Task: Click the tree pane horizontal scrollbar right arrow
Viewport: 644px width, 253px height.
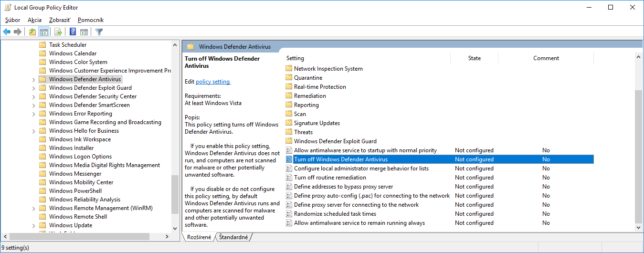Action: pos(167,236)
